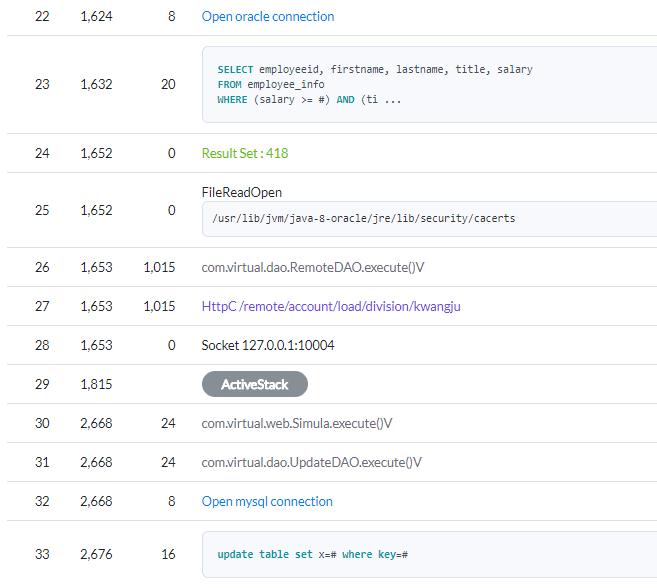Viewport: 657px width, 588px height.
Task: Click the 1,632 timestamp in row 23
Action: pos(96,85)
